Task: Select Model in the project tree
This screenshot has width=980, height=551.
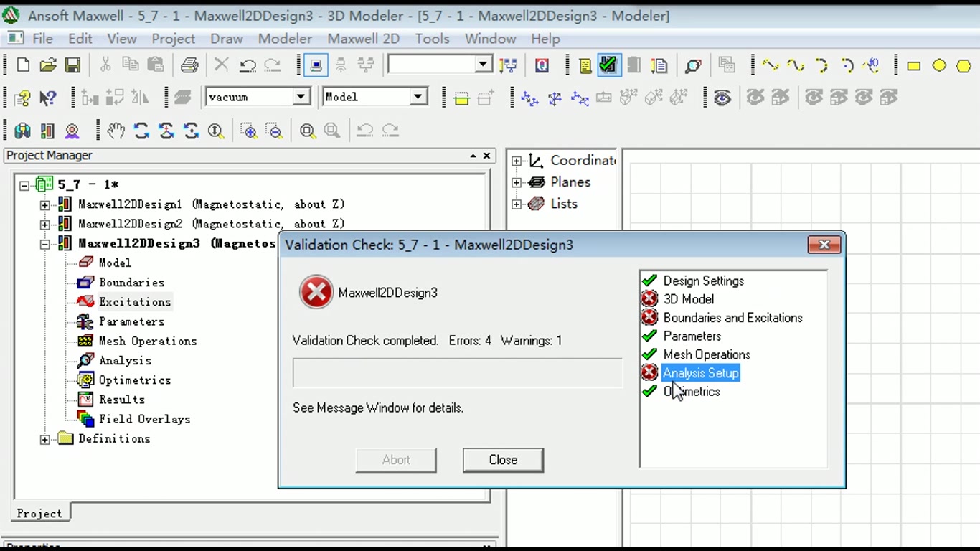Action: pyautogui.click(x=115, y=263)
